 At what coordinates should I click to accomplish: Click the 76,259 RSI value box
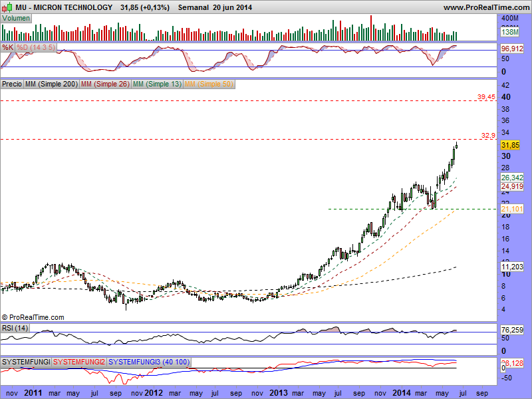coord(512,330)
